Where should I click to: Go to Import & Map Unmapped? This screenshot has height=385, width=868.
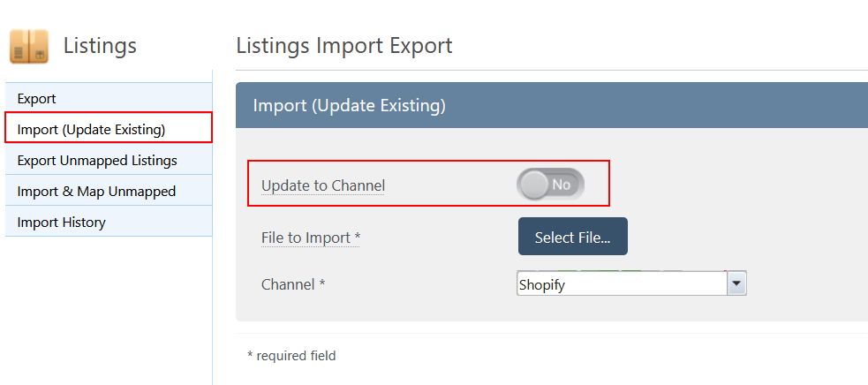click(109, 191)
